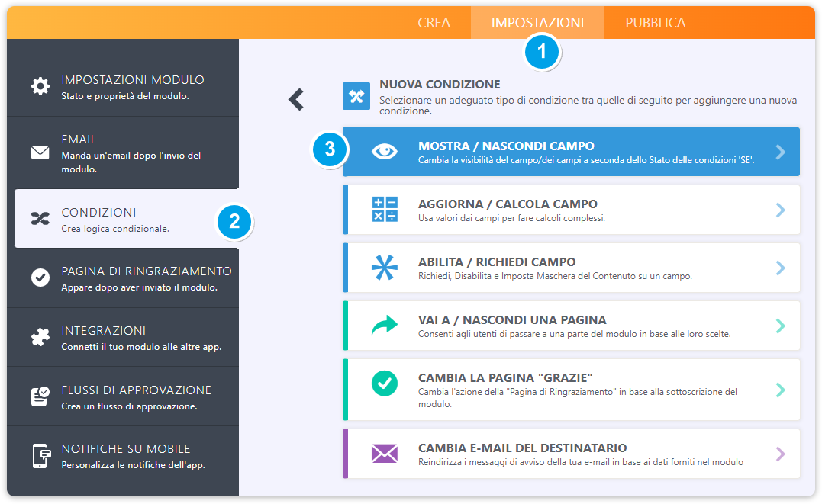Expand the Cambia E-mail del Destinatario chevron

(x=781, y=454)
